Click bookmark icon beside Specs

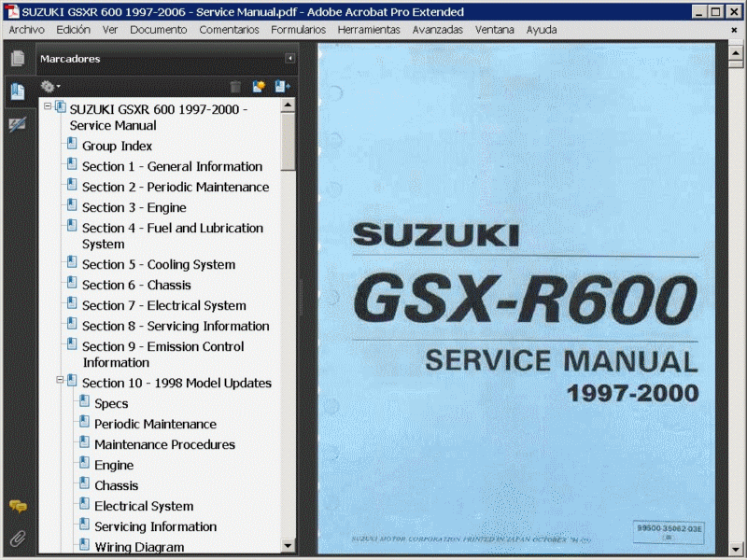point(84,401)
